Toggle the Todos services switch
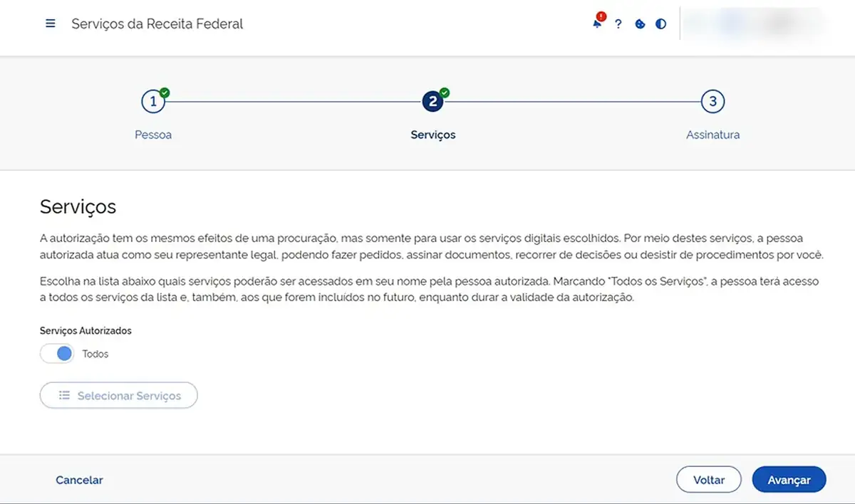Screen dimensions: 855x504 (x=57, y=353)
